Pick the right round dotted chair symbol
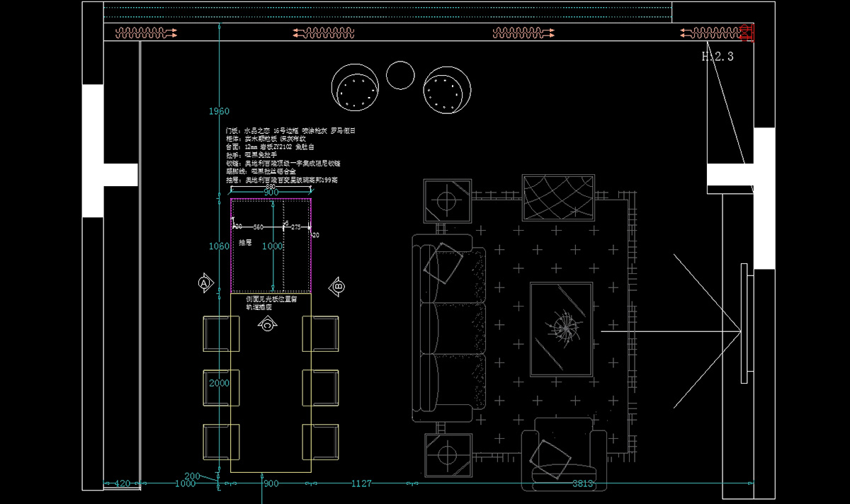 point(447,91)
